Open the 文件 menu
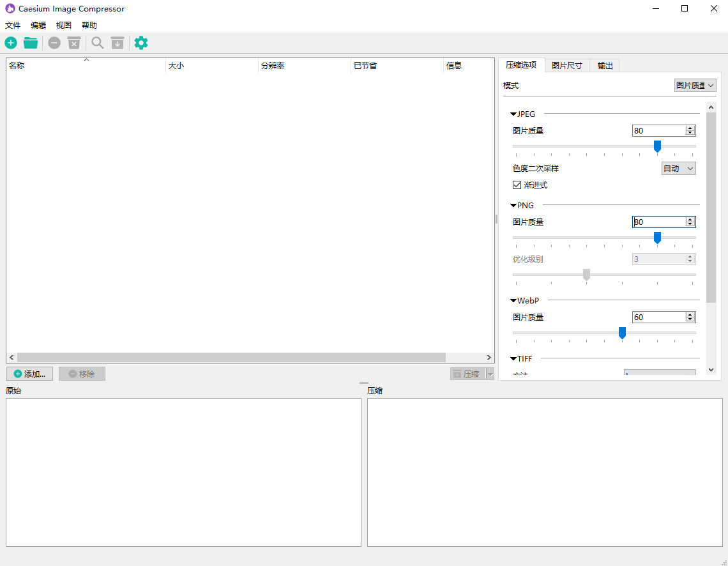The height and width of the screenshot is (566, 728). tap(13, 26)
